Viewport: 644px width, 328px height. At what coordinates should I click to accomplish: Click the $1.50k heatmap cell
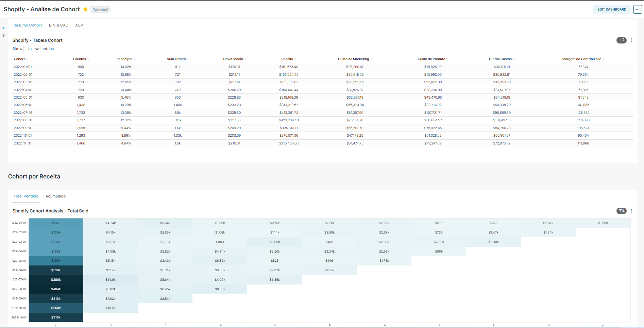click(603, 223)
